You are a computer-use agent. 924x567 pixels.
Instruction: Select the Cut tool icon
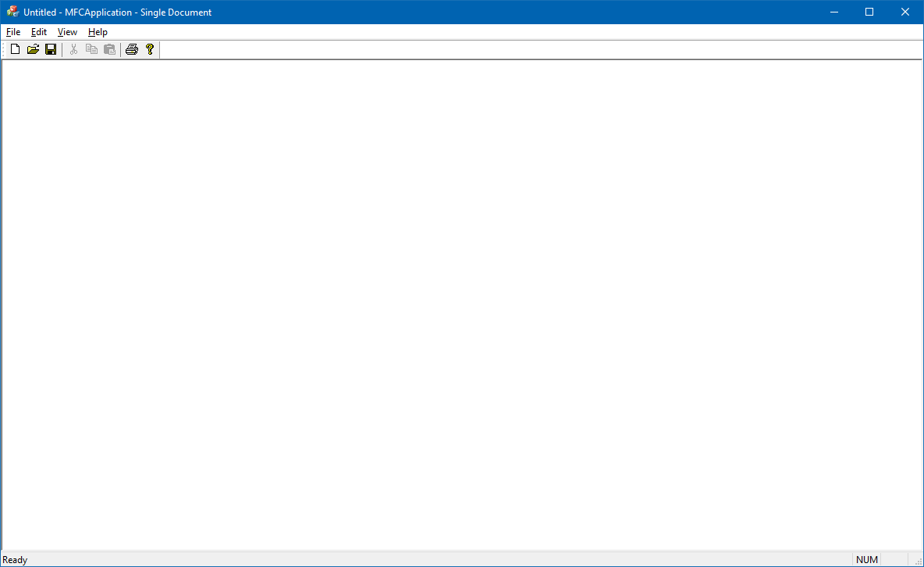(73, 48)
